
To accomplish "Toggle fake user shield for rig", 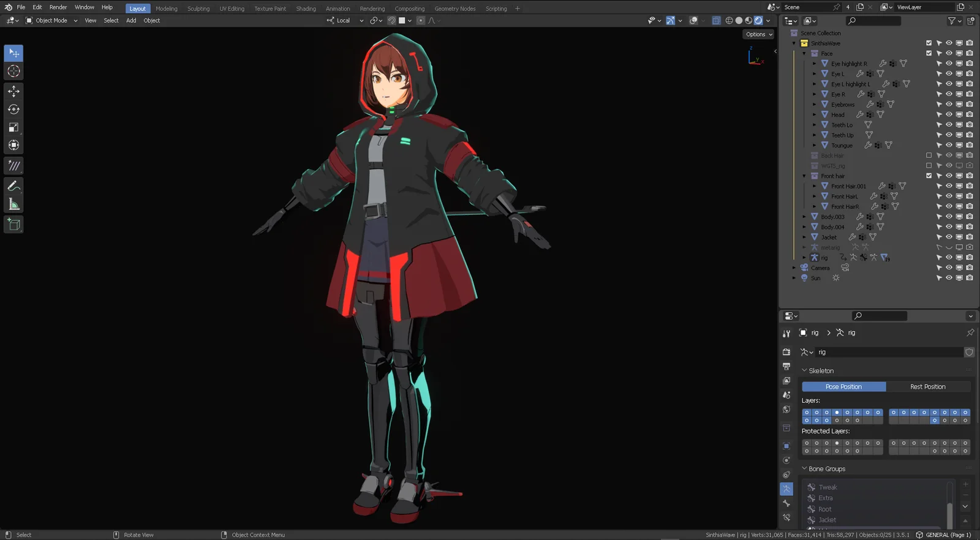I will pos(969,352).
